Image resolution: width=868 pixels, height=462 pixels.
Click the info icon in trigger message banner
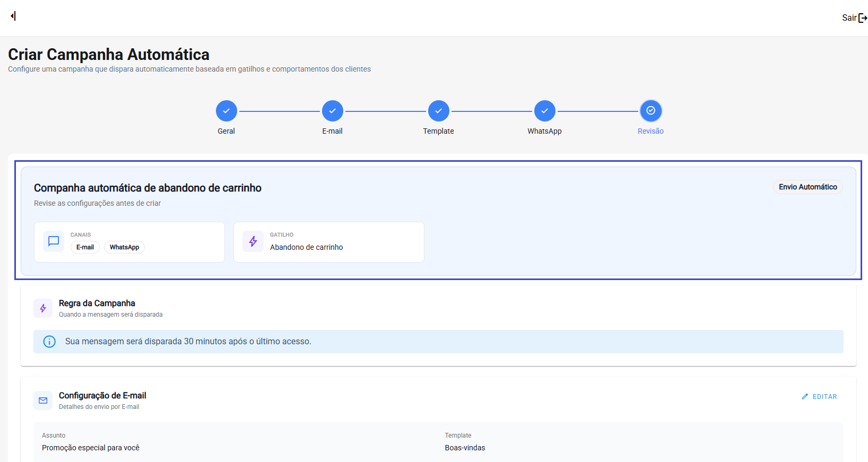(49, 342)
